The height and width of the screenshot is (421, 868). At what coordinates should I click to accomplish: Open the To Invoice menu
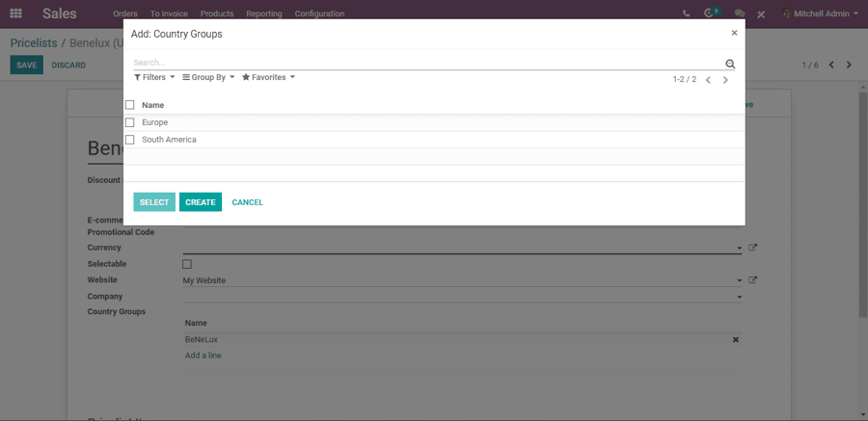pos(169,13)
